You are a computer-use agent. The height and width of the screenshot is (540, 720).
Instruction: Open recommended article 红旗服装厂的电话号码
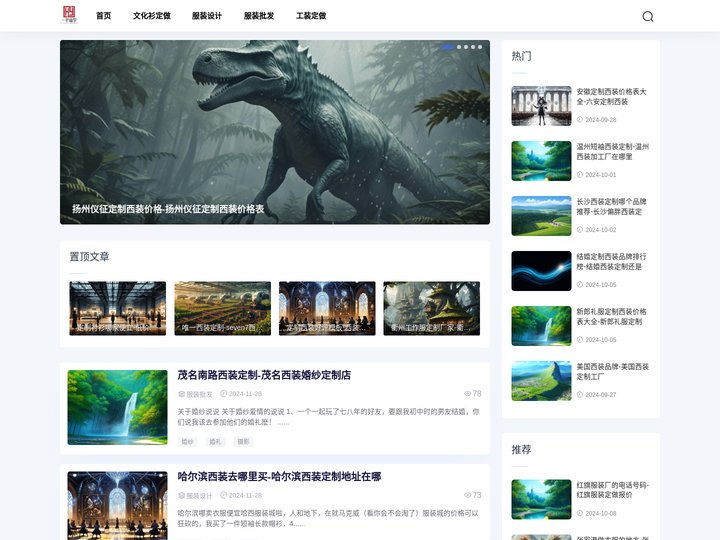click(613, 490)
